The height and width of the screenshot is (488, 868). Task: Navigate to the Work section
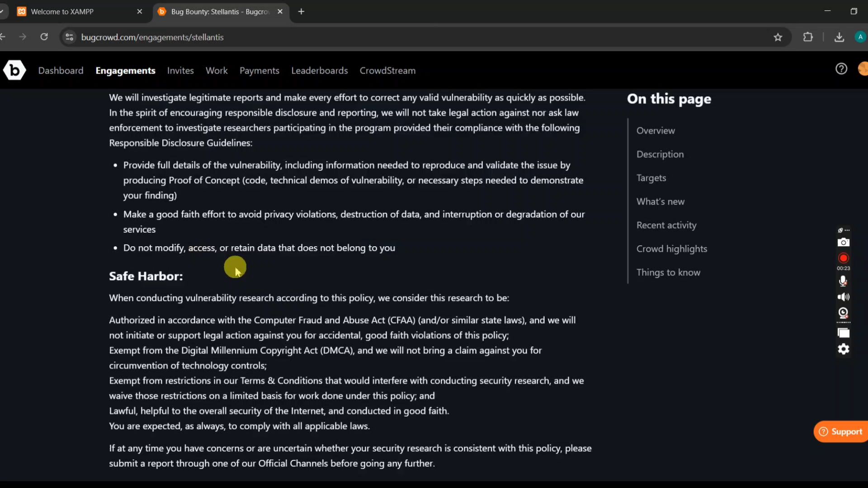coord(217,70)
